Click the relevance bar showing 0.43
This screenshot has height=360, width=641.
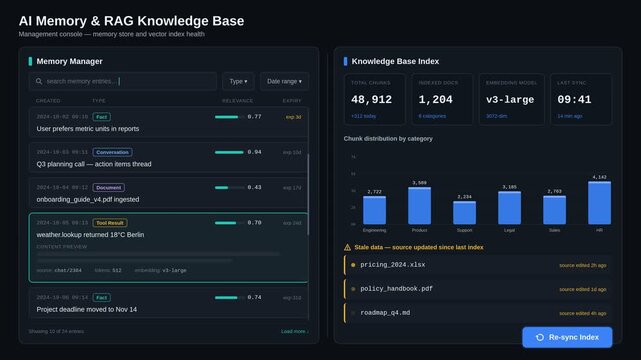[229, 188]
